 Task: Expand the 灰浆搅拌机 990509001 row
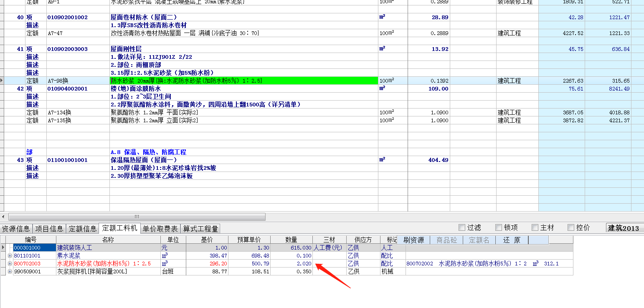[x=10, y=271]
